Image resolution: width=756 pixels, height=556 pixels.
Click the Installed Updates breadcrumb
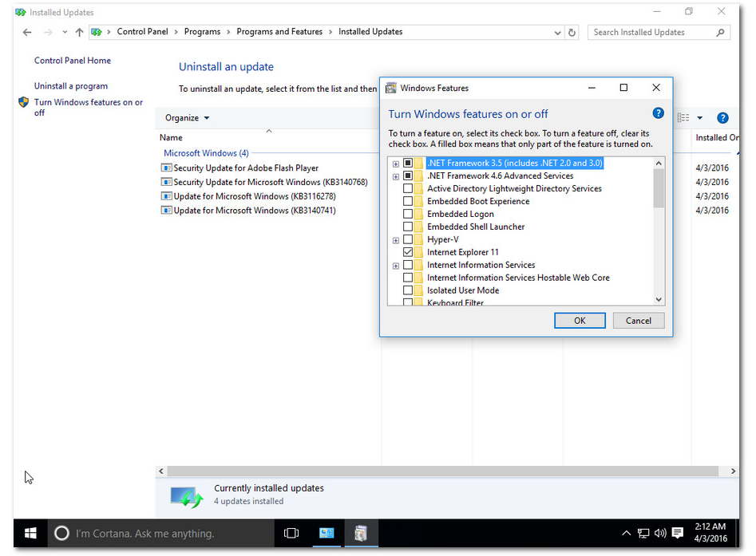(370, 32)
